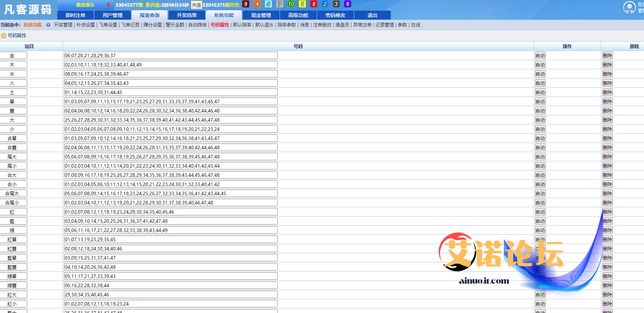Click the yellow number 1 ball

pyautogui.click(x=302, y=4)
